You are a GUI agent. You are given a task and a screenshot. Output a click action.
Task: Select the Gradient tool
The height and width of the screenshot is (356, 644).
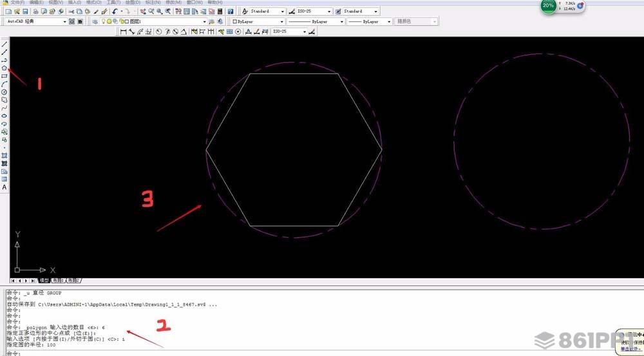[x=4, y=164]
